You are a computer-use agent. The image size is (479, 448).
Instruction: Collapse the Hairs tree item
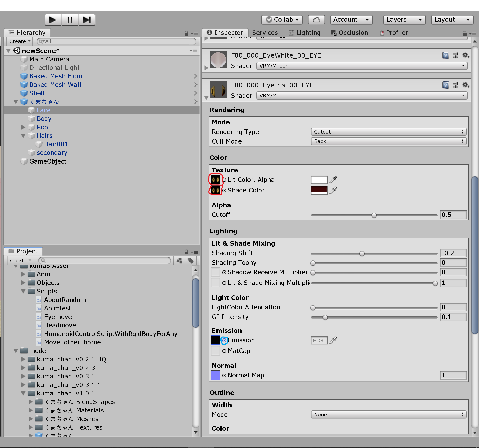pos(23,136)
